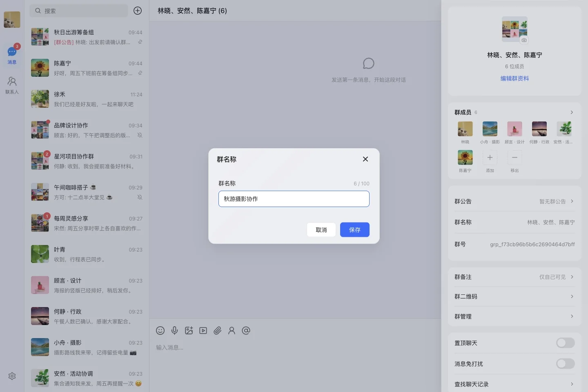This screenshot has height=392, width=588.
Task: Open the 群公告 row
Action: pos(514,201)
